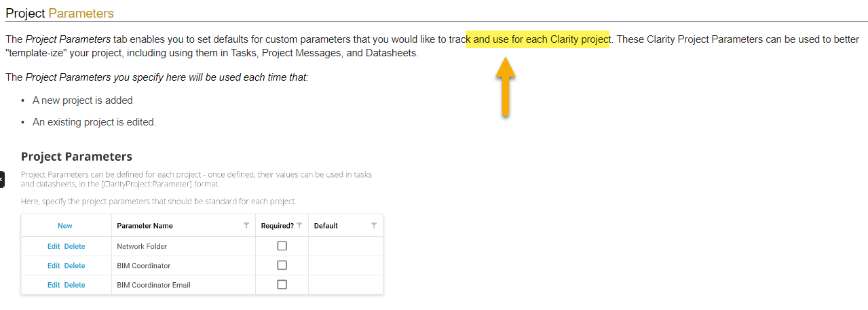Click the Parameter Name column filter icon
The height and width of the screenshot is (310, 868).
pos(246,226)
